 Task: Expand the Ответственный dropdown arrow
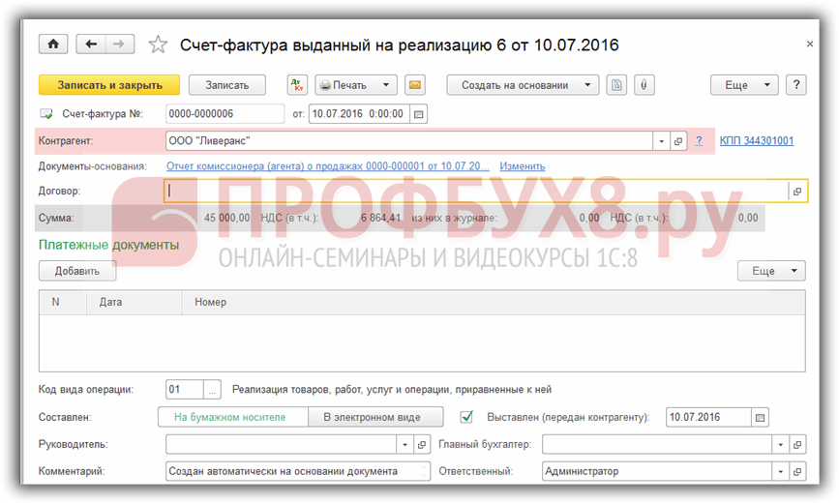781,471
